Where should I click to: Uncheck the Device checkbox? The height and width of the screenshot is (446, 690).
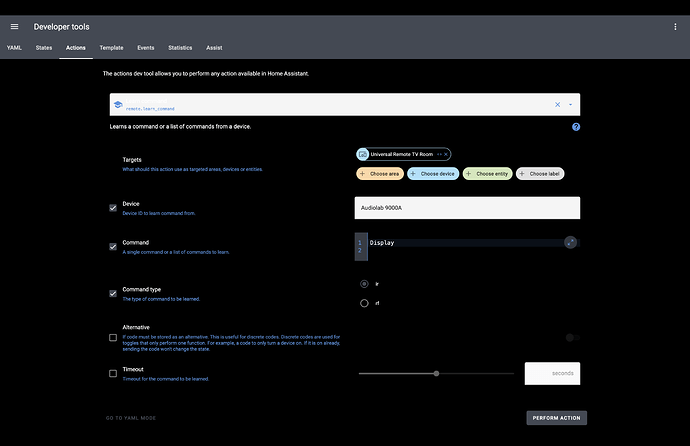pos(113,208)
